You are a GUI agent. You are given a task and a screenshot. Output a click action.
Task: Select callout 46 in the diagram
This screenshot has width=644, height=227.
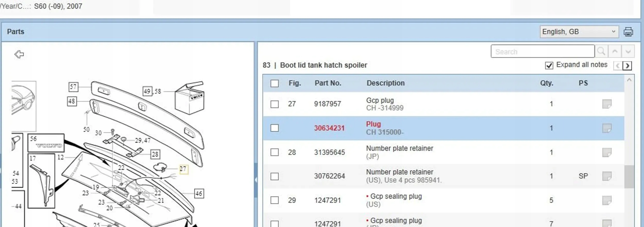(199, 194)
